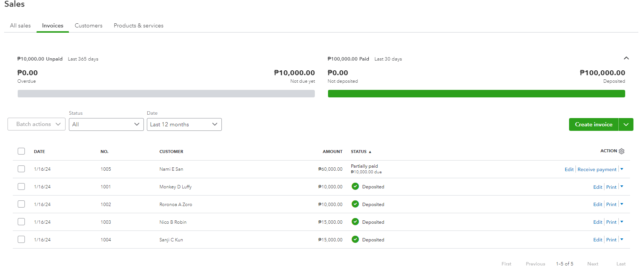This screenshot has width=644, height=279.
Task: Switch to the Customers tab
Action: (89, 26)
